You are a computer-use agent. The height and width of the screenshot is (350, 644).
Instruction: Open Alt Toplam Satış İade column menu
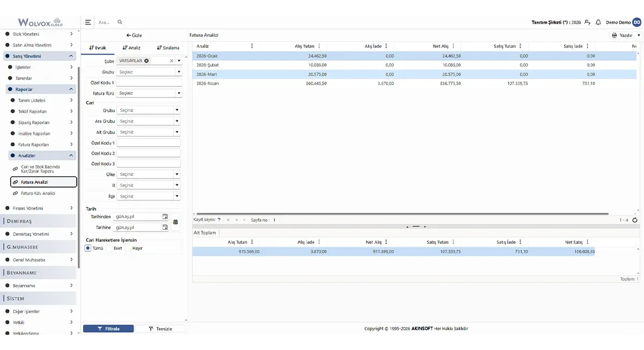521,242
